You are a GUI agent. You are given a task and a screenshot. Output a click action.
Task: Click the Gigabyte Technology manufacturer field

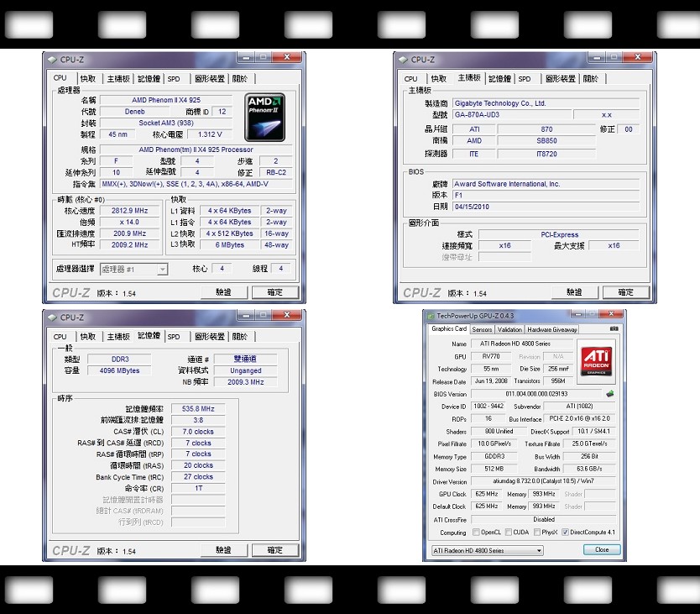[x=546, y=103]
